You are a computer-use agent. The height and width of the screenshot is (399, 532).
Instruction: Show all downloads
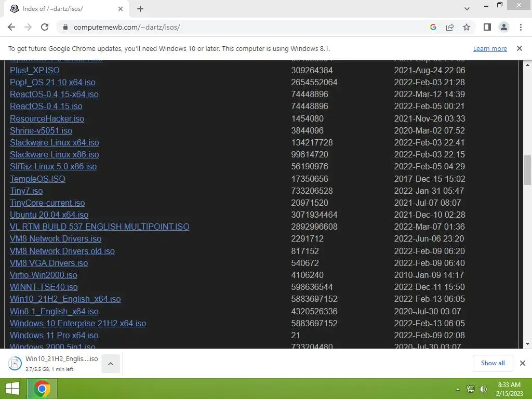pos(493,363)
